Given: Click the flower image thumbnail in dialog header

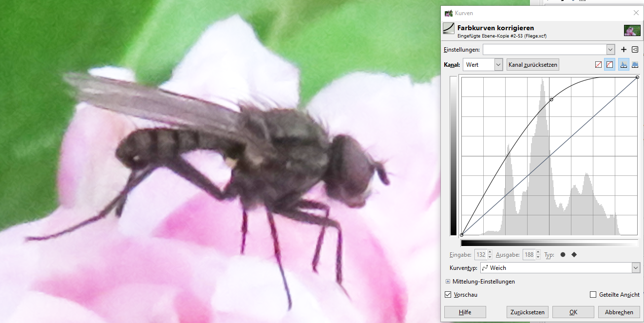Looking at the screenshot, I should point(632,31).
